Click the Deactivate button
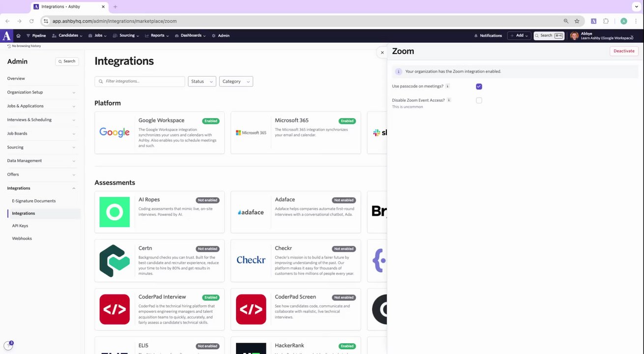 (x=624, y=51)
